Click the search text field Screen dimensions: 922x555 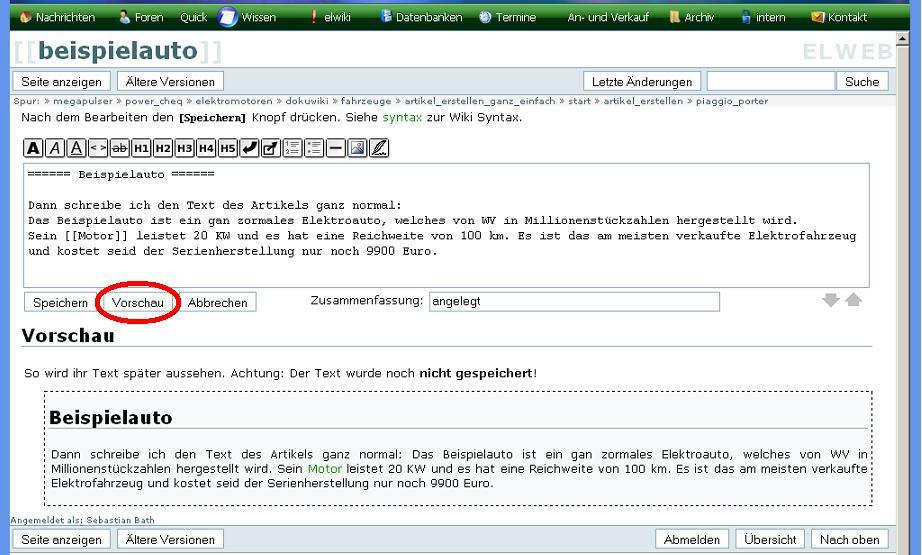pyautogui.click(x=769, y=82)
